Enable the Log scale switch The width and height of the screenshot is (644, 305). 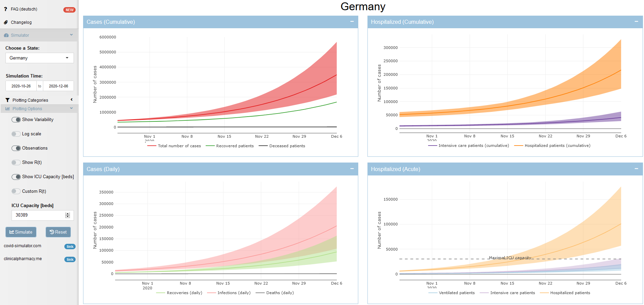[16, 134]
